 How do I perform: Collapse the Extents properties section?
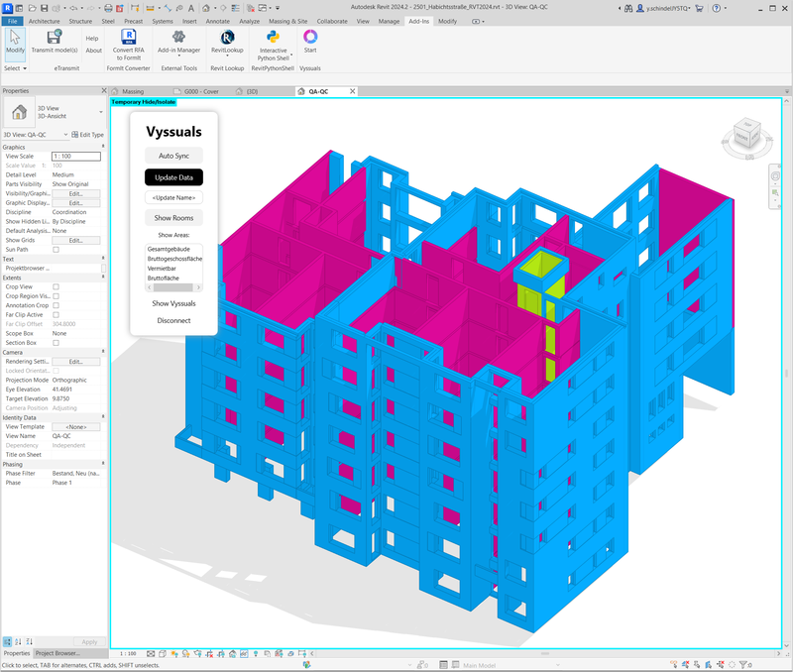click(103, 278)
